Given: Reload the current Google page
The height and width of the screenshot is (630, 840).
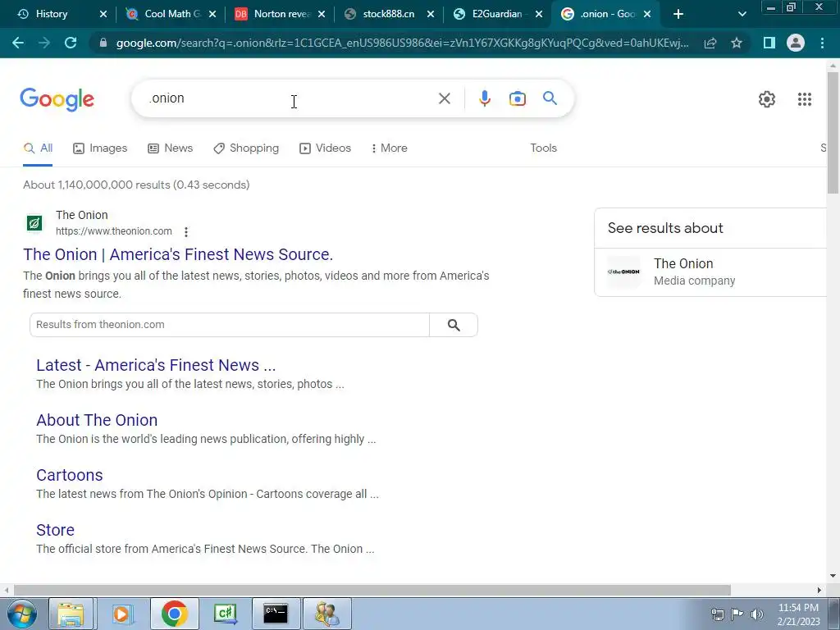Looking at the screenshot, I should (71, 43).
